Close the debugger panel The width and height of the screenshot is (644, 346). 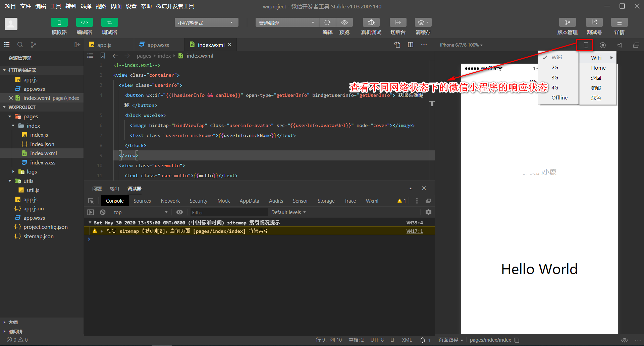pyautogui.click(x=424, y=188)
